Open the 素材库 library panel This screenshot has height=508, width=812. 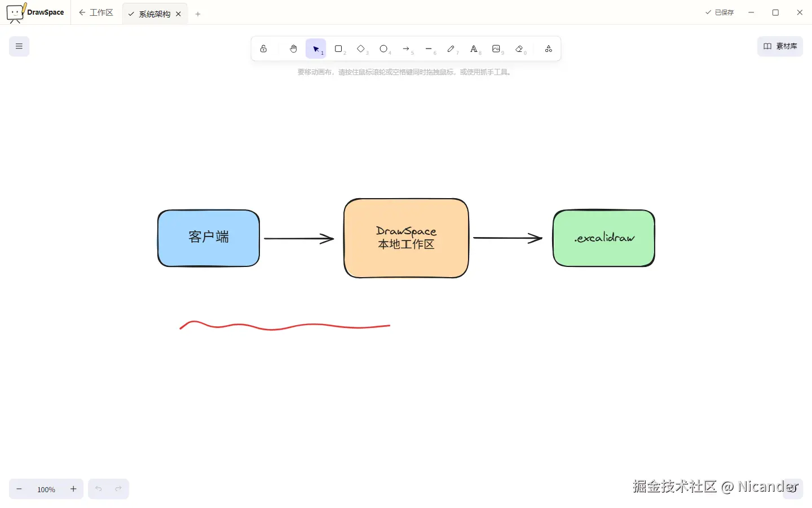(x=780, y=46)
